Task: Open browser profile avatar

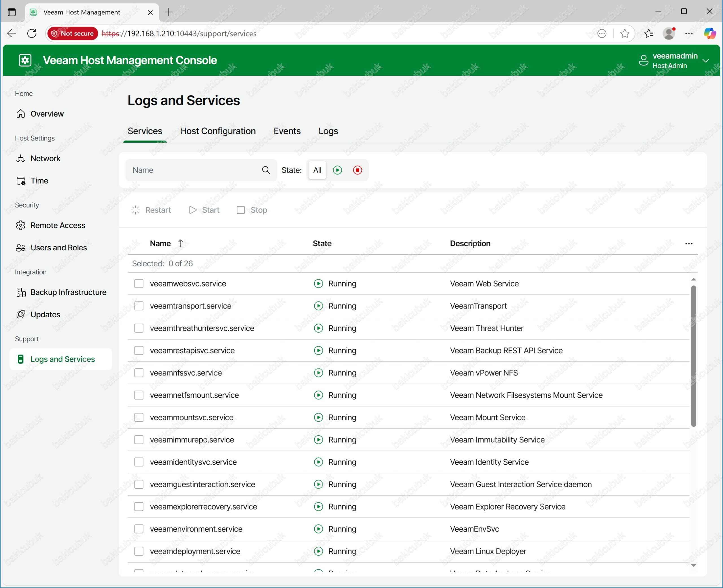Action: tap(669, 33)
